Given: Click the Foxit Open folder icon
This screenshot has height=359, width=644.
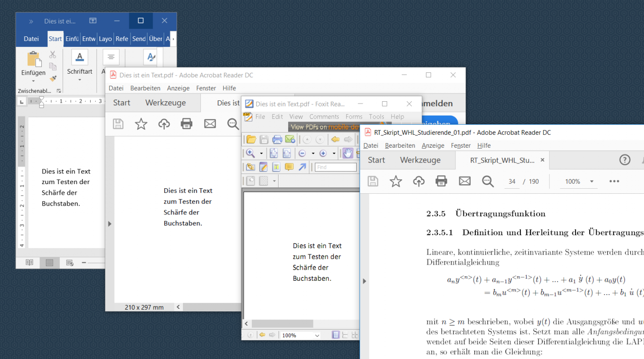Looking at the screenshot, I should (x=251, y=139).
